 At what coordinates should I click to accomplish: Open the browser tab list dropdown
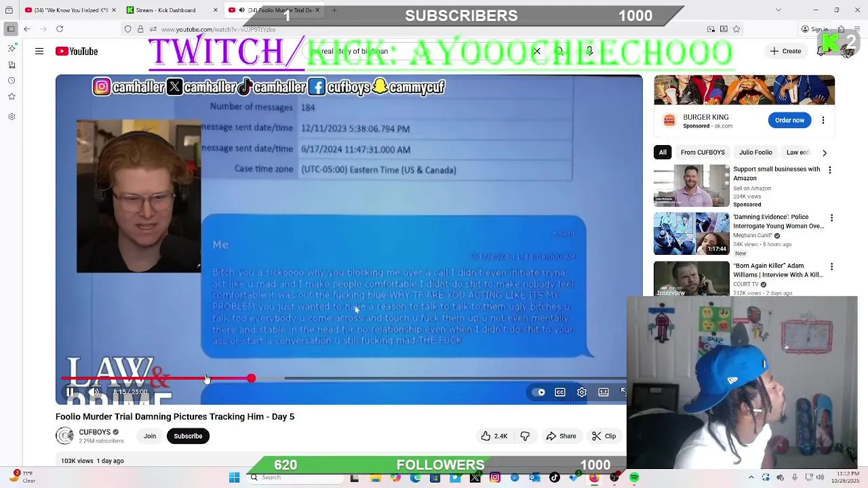[778, 10]
